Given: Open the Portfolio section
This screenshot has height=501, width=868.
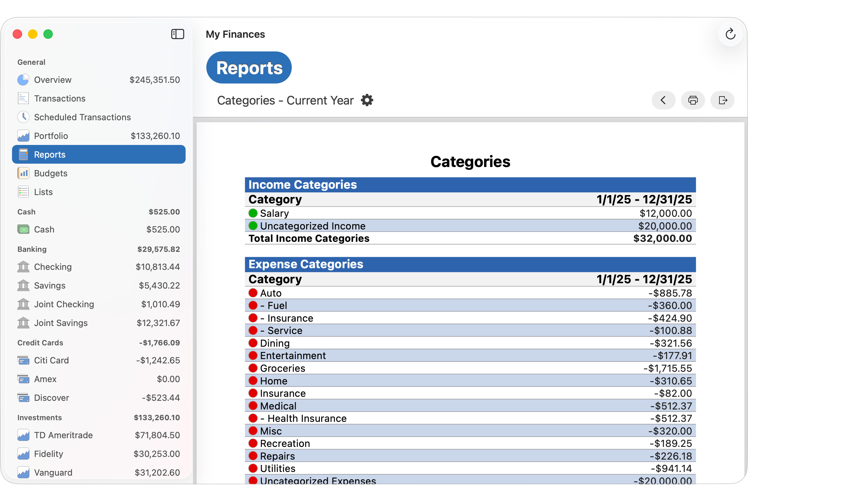Looking at the screenshot, I should point(51,136).
